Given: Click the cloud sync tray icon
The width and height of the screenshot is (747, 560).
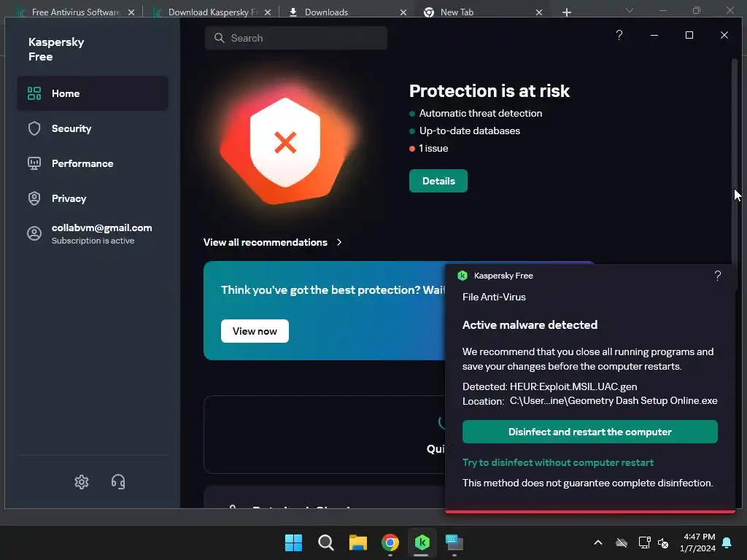Looking at the screenshot, I should coord(622,542).
